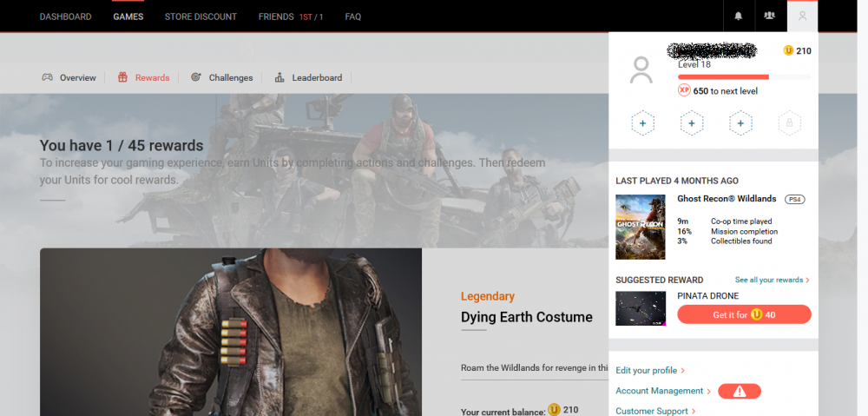The height and width of the screenshot is (416, 868).
Task: Click the 'Legendary' rarity label
Action: pos(487,296)
